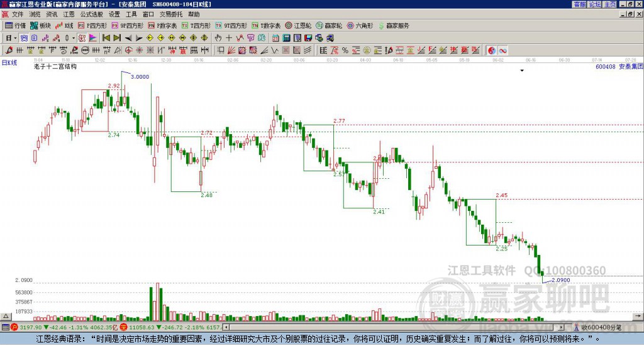644x345 pixels.
Task: Click the status bar index value 11058.63
Action: click(x=142, y=327)
